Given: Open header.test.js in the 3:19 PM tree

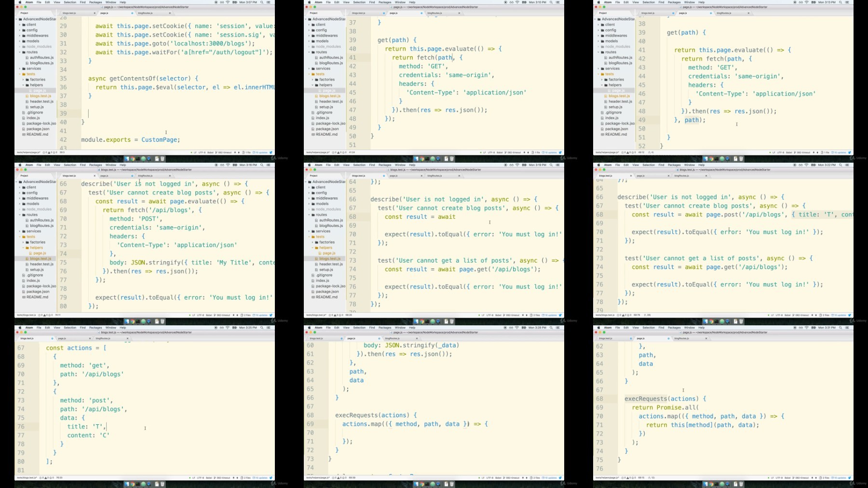Looking at the screenshot, I should (331, 264).
